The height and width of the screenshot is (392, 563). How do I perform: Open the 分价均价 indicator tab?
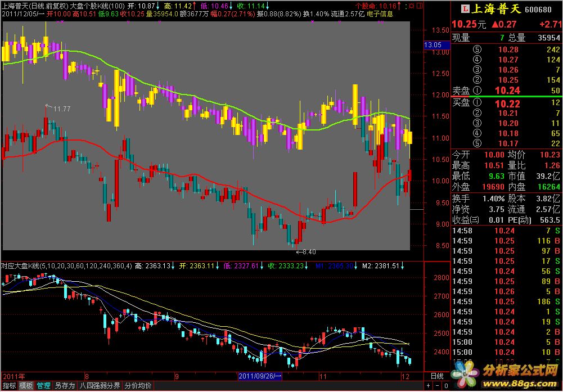[138, 386]
